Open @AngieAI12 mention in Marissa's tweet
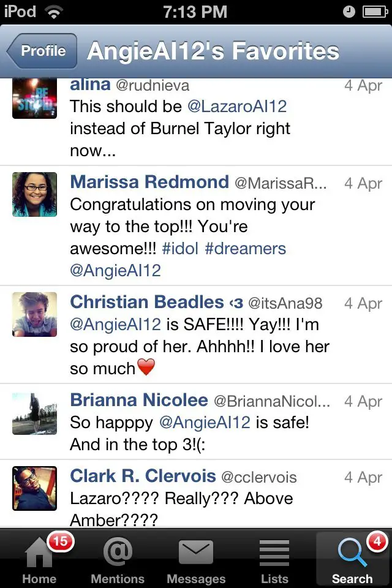 pos(116,271)
